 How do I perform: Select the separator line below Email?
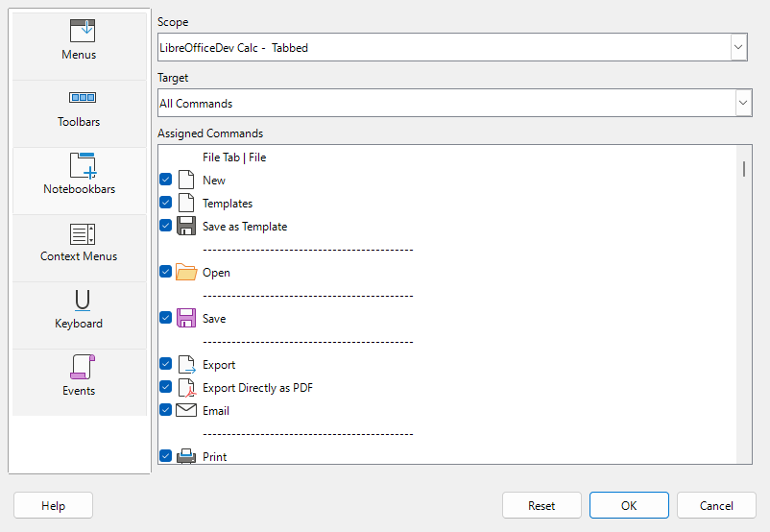pos(308,434)
